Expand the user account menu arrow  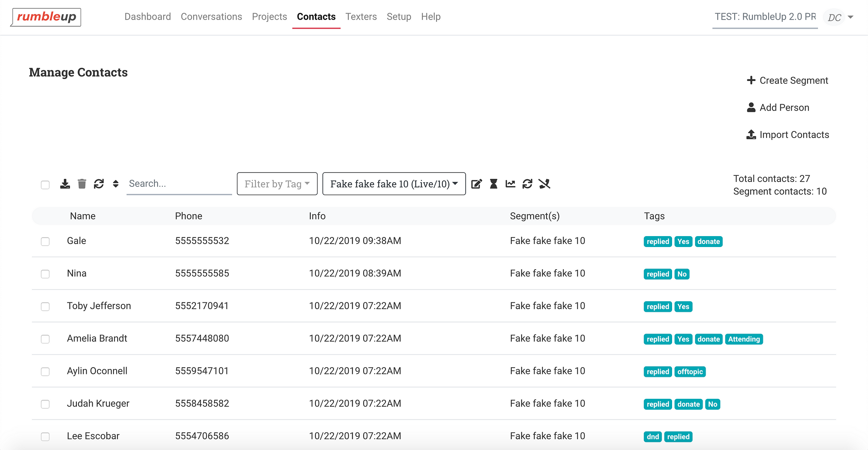click(851, 17)
